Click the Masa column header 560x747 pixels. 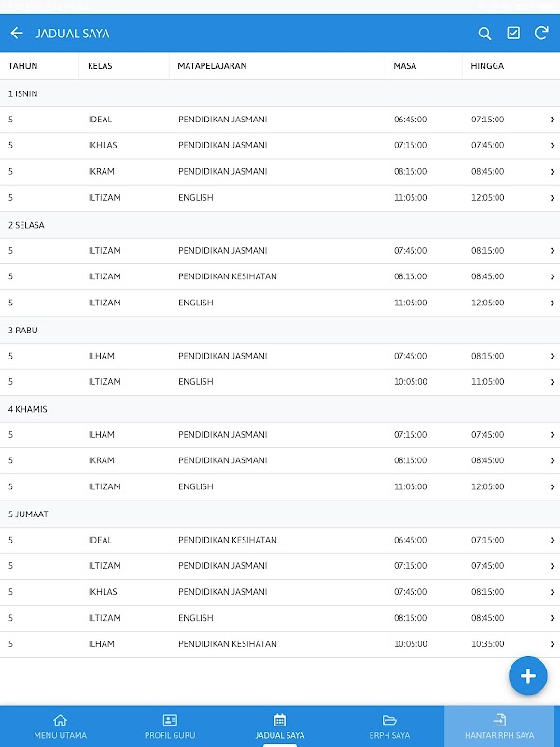pos(405,66)
